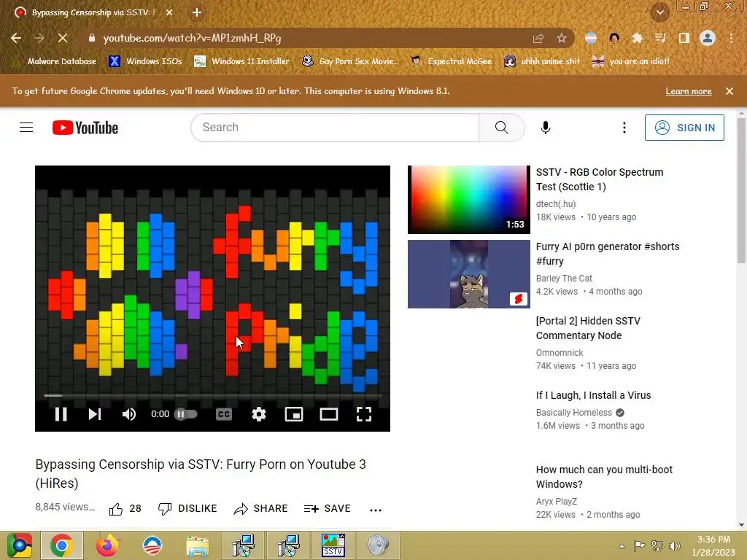Viewport: 747px width, 560px height.
Task: Click Learn more in update notice
Action: (689, 91)
